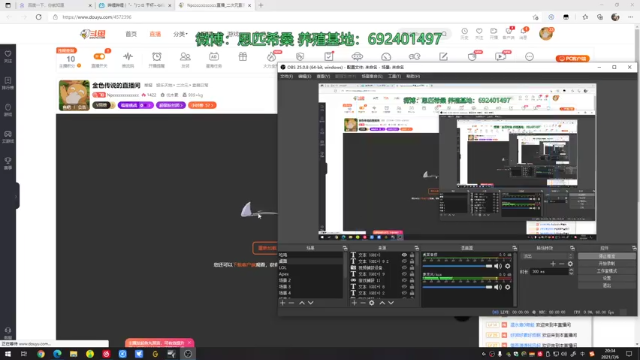This screenshot has height=360, width=640.
Task: Remove the selected source with the minus icon
Action: 362,303
